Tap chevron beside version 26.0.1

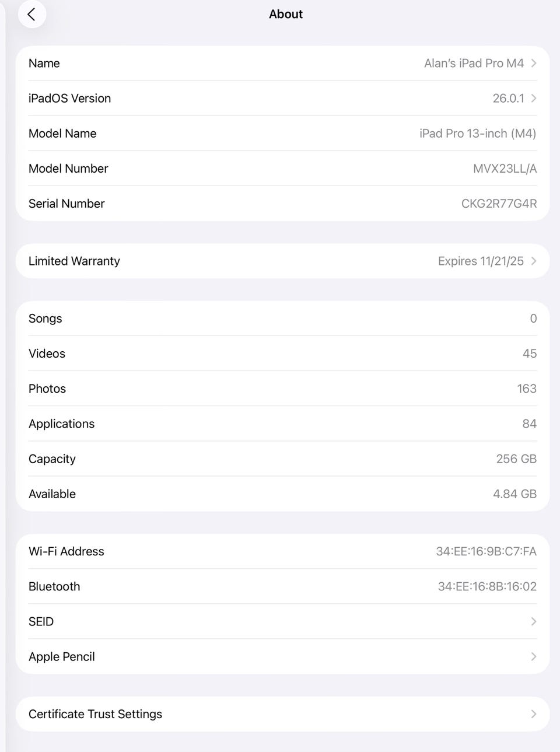(534, 99)
